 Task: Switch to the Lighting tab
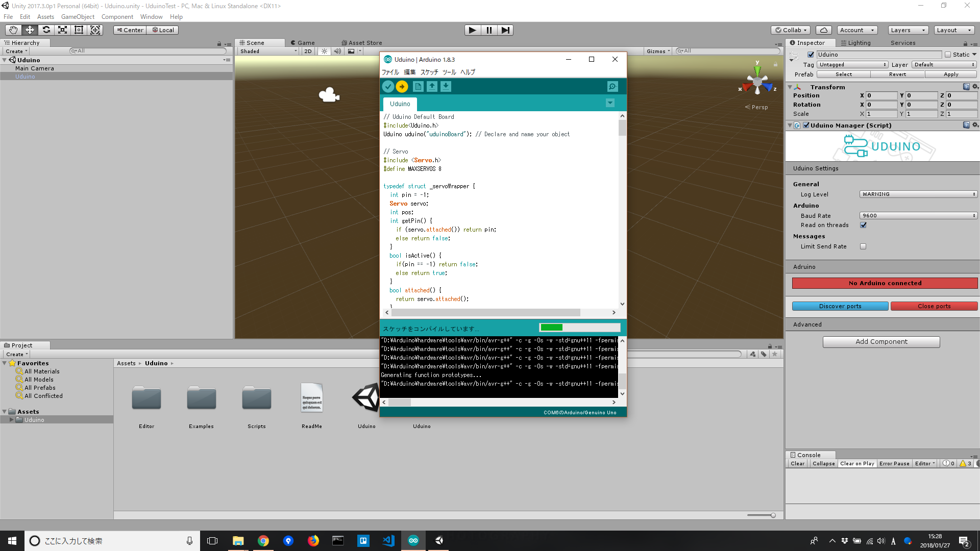click(x=856, y=43)
